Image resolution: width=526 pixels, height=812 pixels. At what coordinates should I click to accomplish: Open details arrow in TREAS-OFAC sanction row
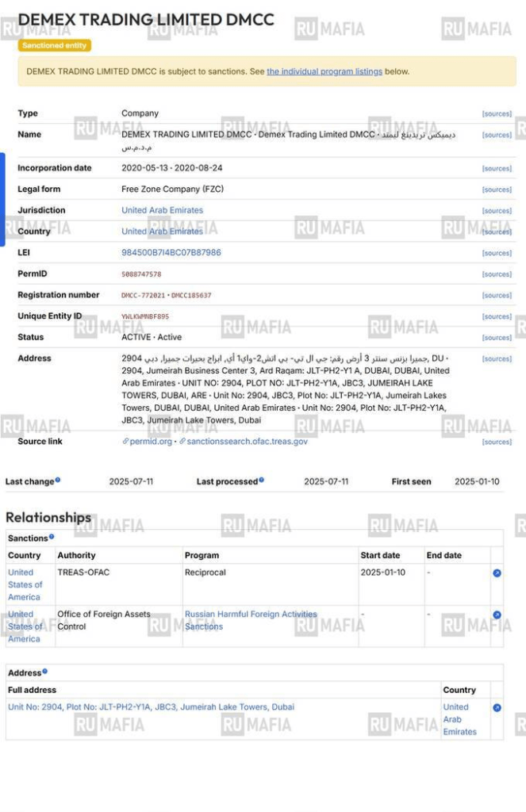(x=497, y=573)
